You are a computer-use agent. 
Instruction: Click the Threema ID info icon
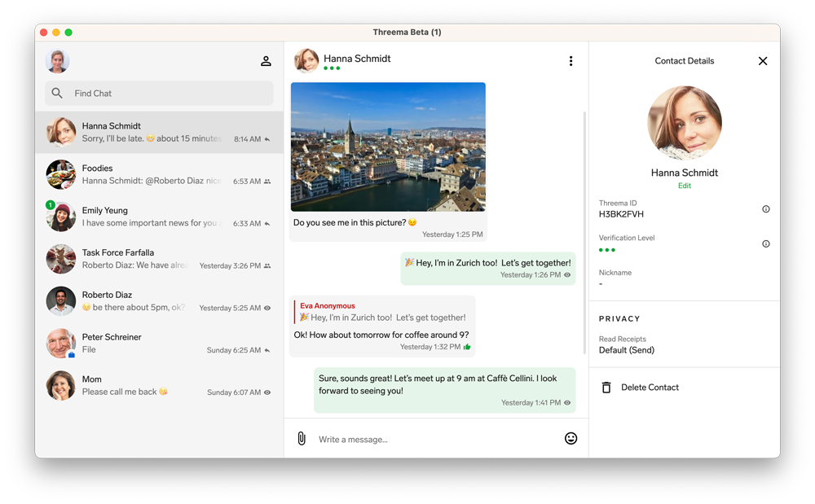(765, 209)
